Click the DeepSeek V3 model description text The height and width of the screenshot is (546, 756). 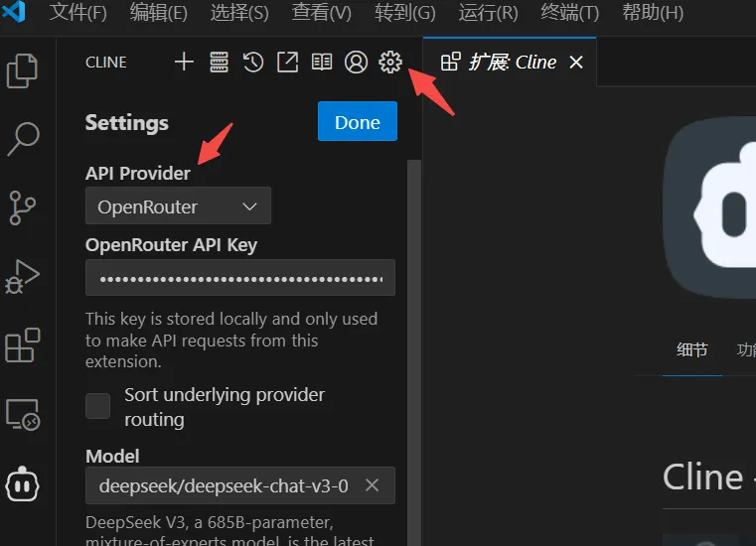(230, 530)
